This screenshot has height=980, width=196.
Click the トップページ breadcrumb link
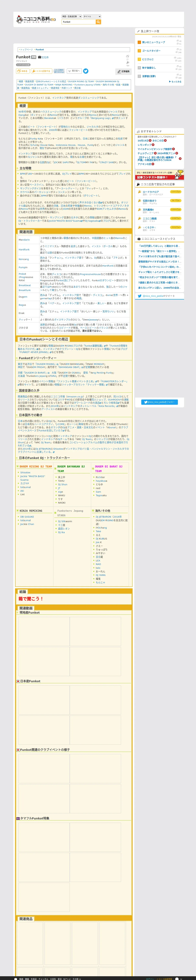27,49
